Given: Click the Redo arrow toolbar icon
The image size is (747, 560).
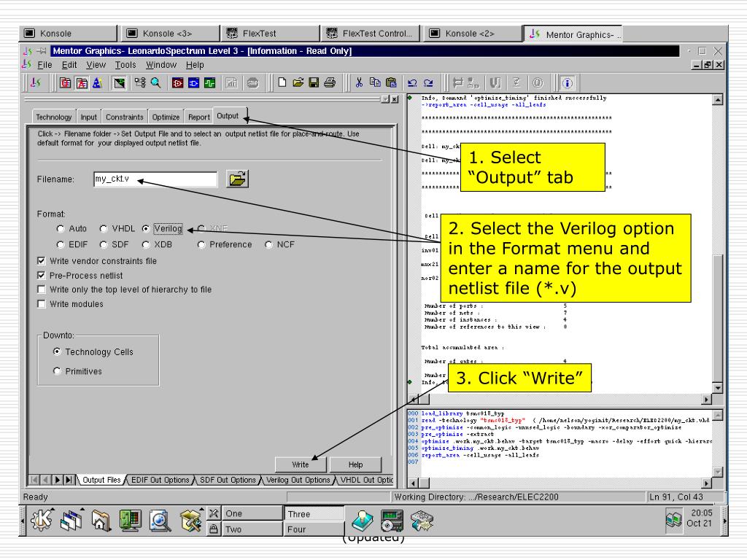Looking at the screenshot, I should click(x=428, y=83).
